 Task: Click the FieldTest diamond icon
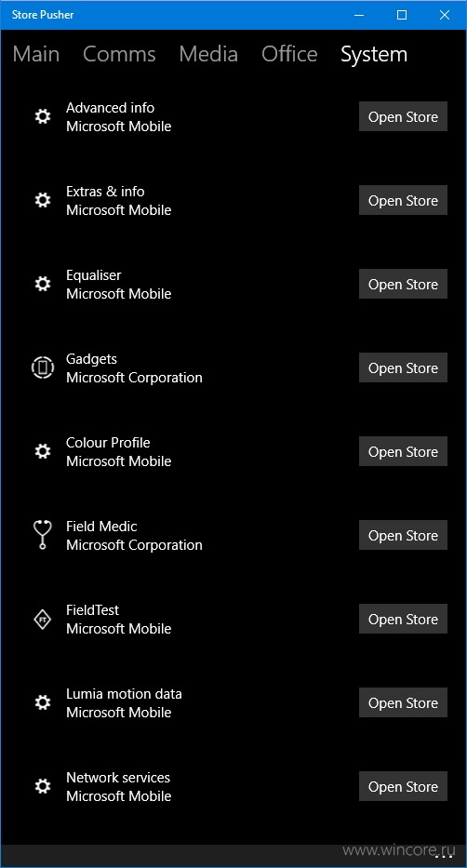click(43, 619)
